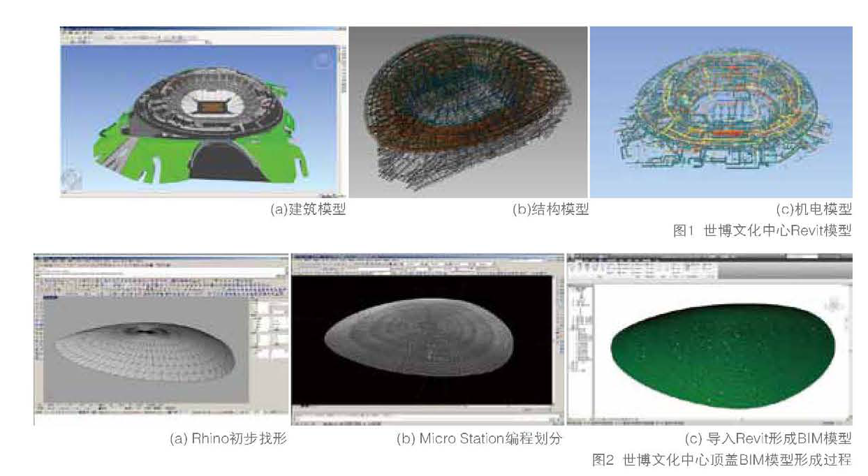Screen dimensions: 868x476
Task: Open the blue Rhino viewport title label menu
Action: pyautogui.click(x=50, y=297)
